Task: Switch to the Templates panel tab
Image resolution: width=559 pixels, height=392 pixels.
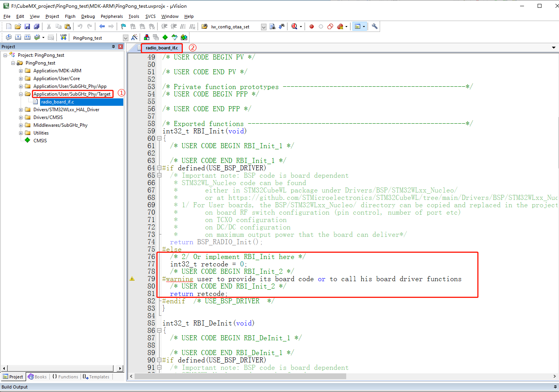Action: (x=96, y=377)
